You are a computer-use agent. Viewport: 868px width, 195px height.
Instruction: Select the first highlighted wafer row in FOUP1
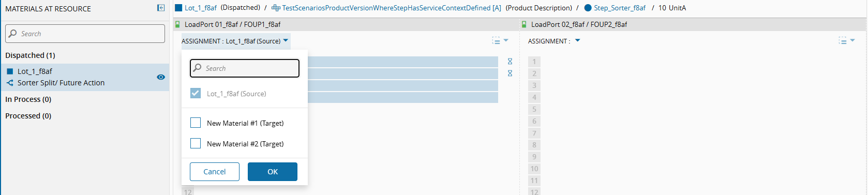[x=403, y=62]
